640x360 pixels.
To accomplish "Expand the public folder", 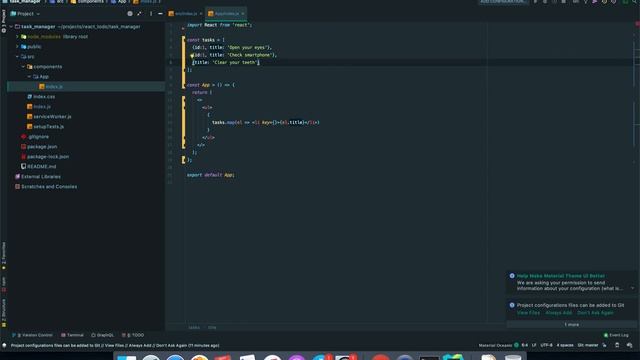I will (18, 47).
